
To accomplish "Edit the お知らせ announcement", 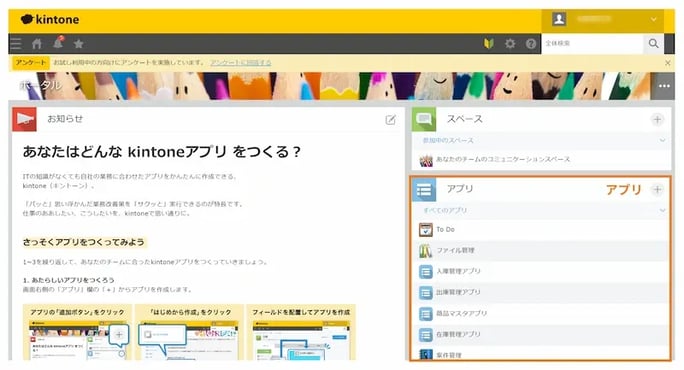I will [390, 120].
